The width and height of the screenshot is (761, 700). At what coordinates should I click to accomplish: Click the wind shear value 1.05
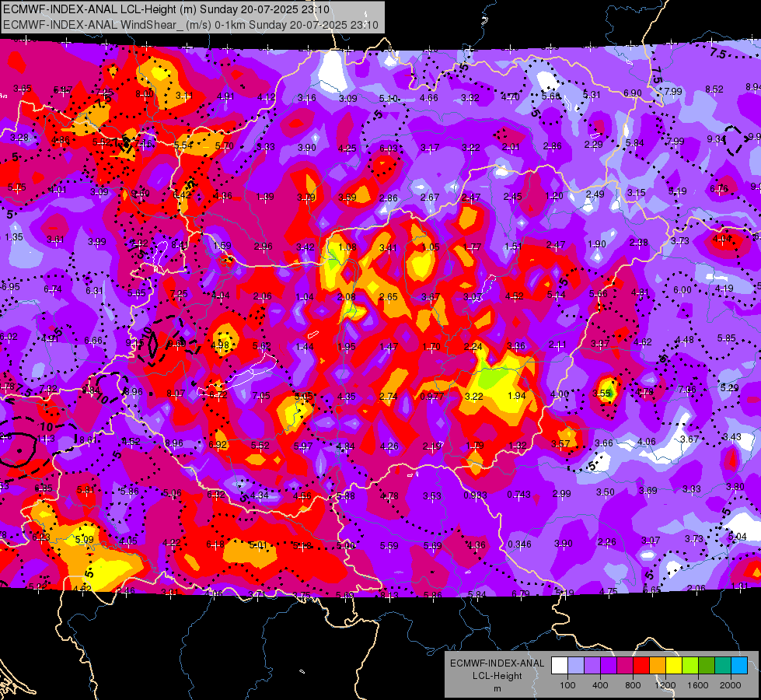(x=431, y=247)
